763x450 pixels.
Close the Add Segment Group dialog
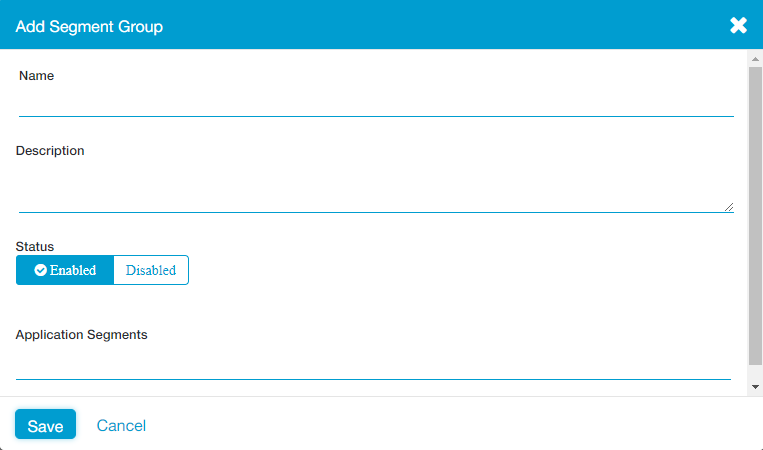point(738,25)
